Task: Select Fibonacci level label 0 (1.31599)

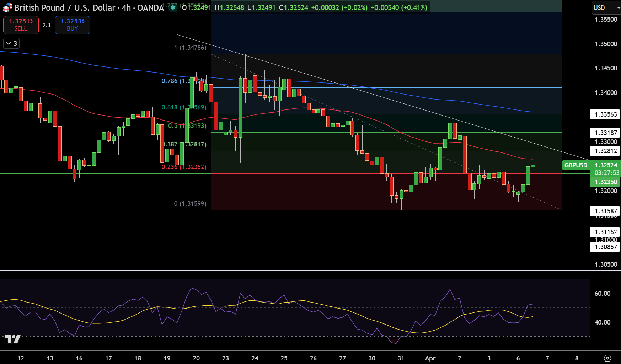Action: click(190, 204)
